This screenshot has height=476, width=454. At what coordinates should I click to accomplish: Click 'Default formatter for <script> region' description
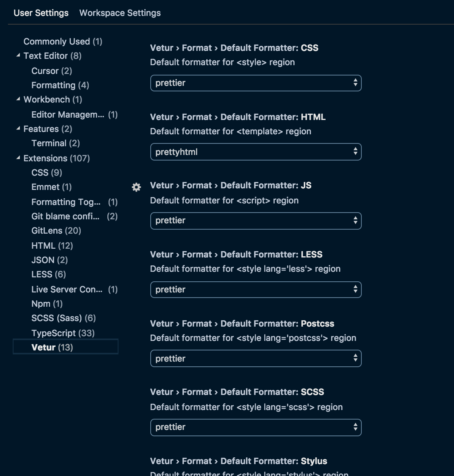(225, 201)
